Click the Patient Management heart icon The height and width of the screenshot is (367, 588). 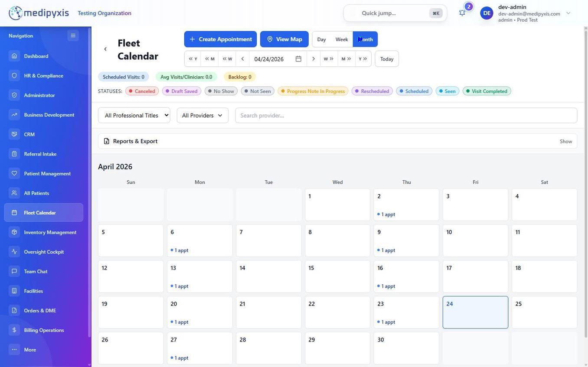tap(14, 173)
